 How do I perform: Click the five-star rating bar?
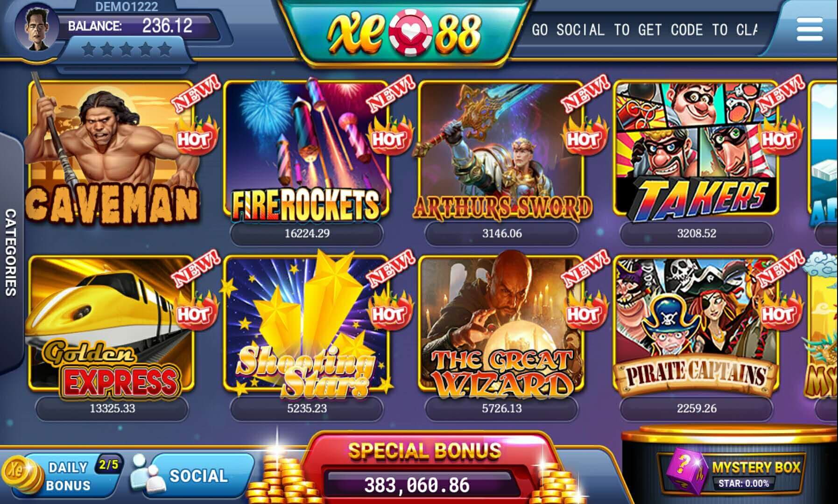click(x=126, y=49)
